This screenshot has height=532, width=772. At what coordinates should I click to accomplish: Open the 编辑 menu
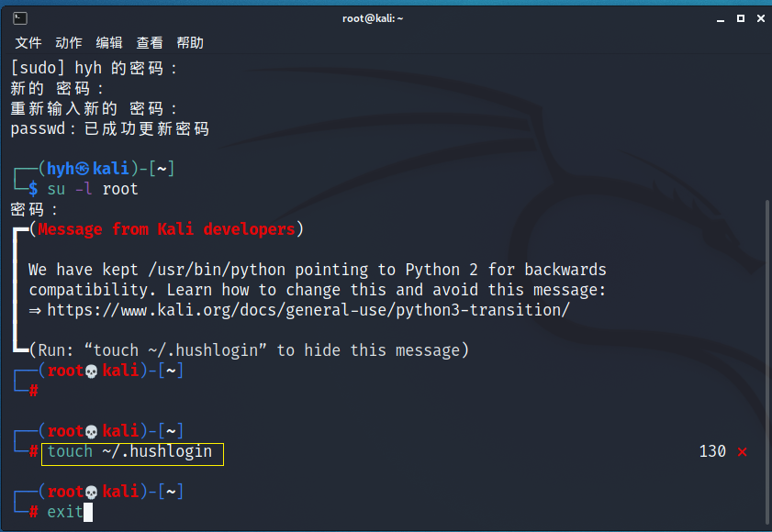pos(109,43)
